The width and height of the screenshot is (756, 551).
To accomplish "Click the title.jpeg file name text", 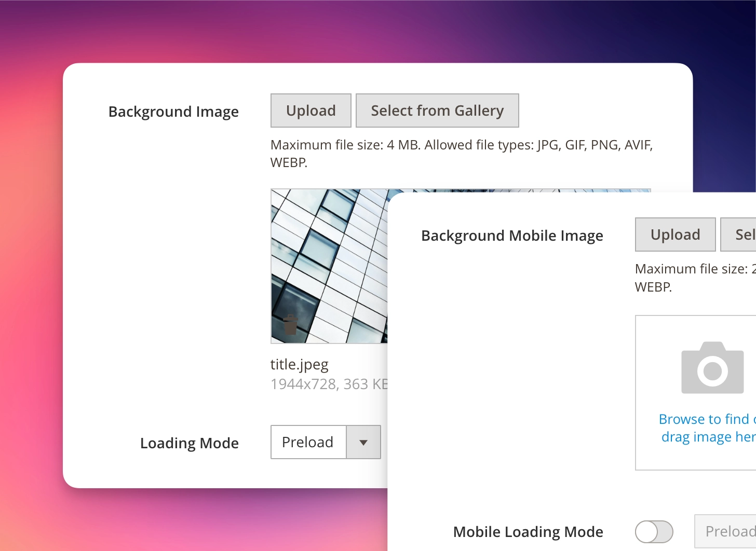I will click(300, 365).
